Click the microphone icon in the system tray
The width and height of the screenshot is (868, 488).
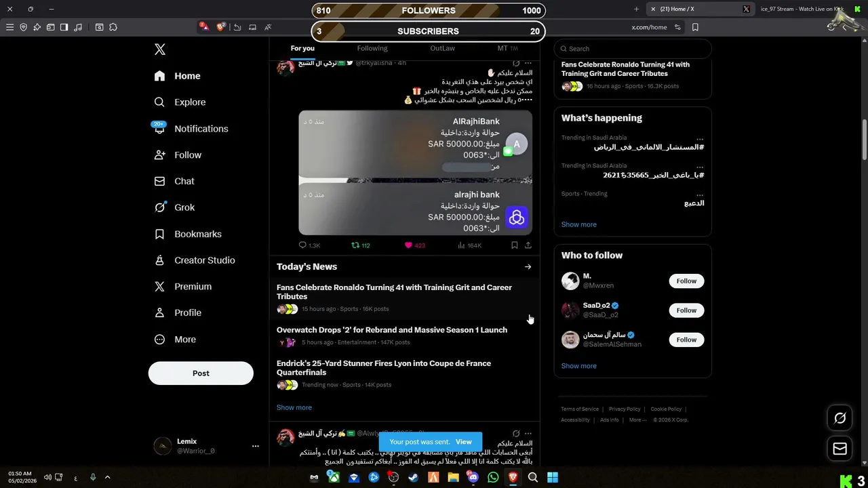coord(93,477)
